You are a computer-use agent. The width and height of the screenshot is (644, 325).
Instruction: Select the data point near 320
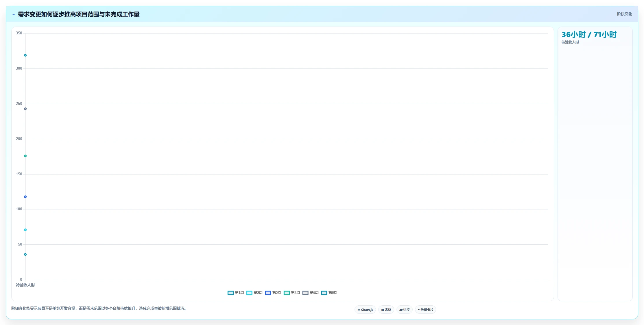pos(25,55)
